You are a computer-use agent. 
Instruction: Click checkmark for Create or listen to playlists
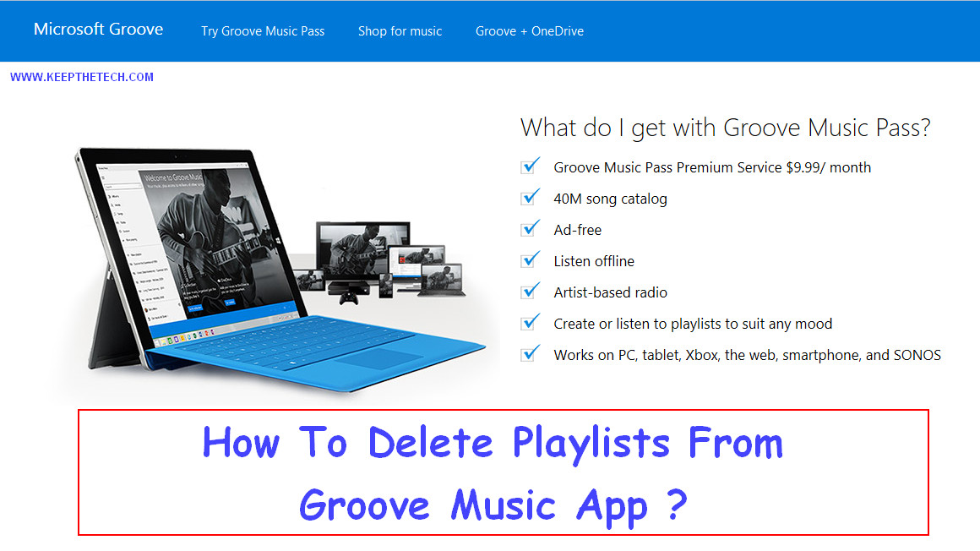pyautogui.click(x=530, y=323)
